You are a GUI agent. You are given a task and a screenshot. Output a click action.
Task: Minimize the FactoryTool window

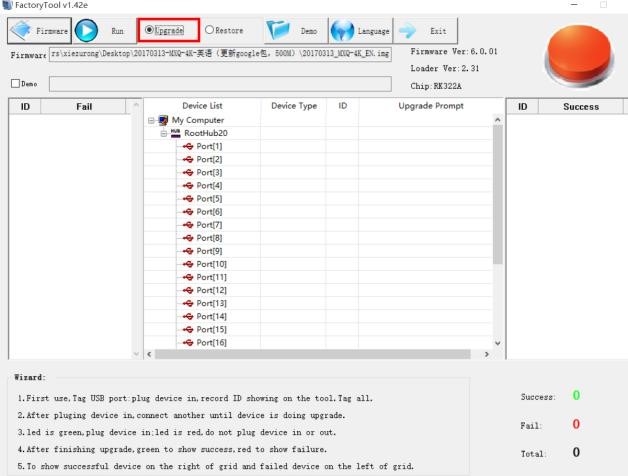[574, 5]
